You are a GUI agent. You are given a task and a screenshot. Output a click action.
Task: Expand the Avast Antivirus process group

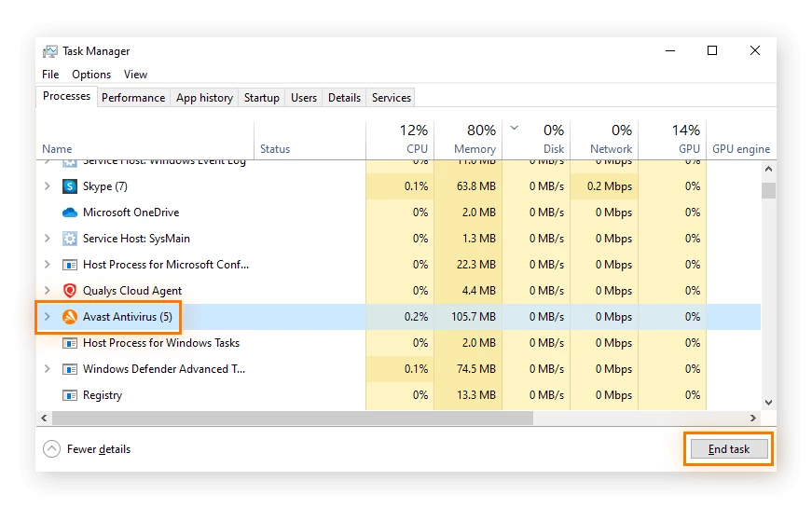click(x=48, y=317)
